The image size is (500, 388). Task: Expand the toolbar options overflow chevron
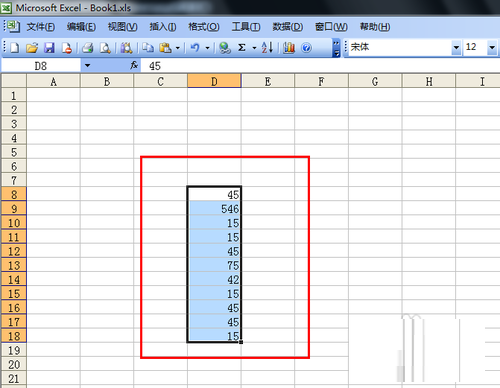(337, 48)
